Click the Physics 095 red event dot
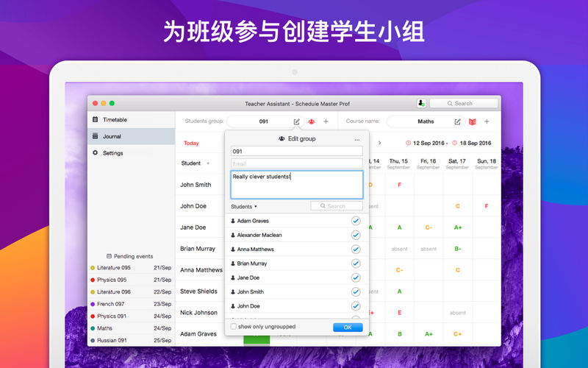Image resolution: width=588 pixels, height=368 pixels. tap(93, 280)
